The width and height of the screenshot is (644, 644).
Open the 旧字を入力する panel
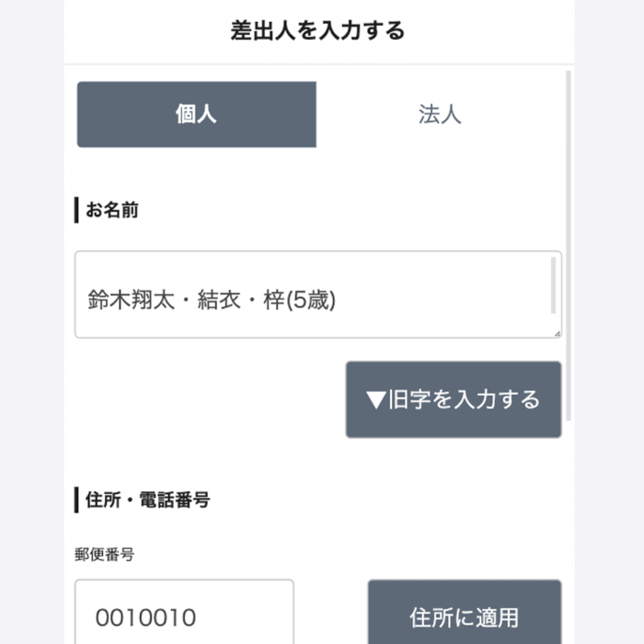coord(454,399)
